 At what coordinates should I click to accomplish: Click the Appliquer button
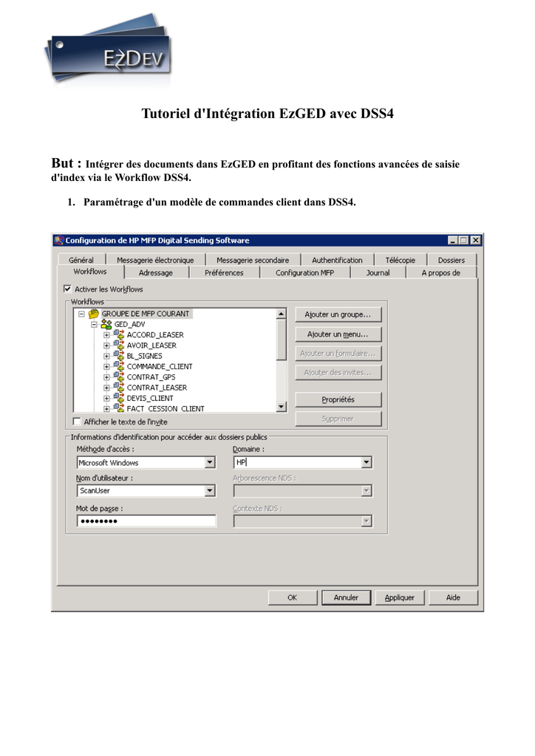point(400,597)
